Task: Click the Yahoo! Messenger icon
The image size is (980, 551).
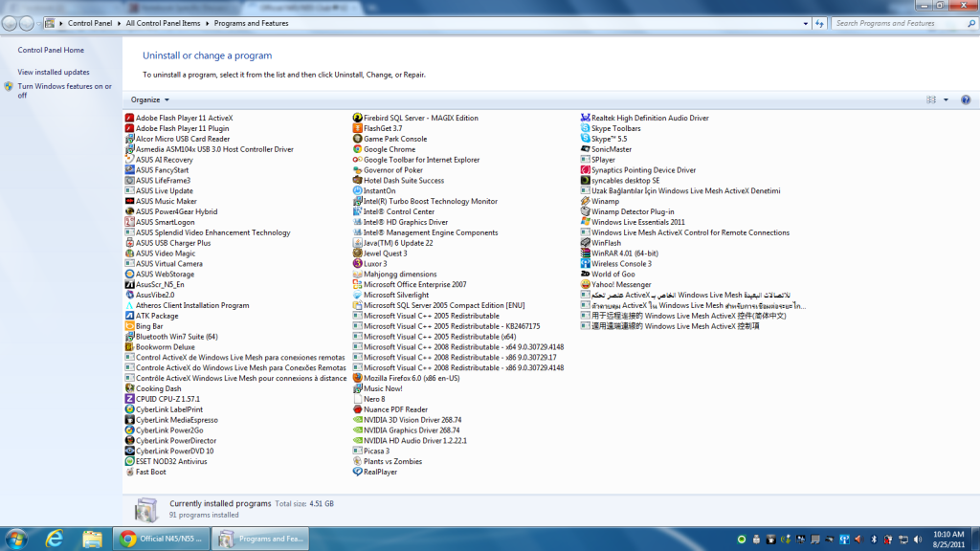Action: 585,284
